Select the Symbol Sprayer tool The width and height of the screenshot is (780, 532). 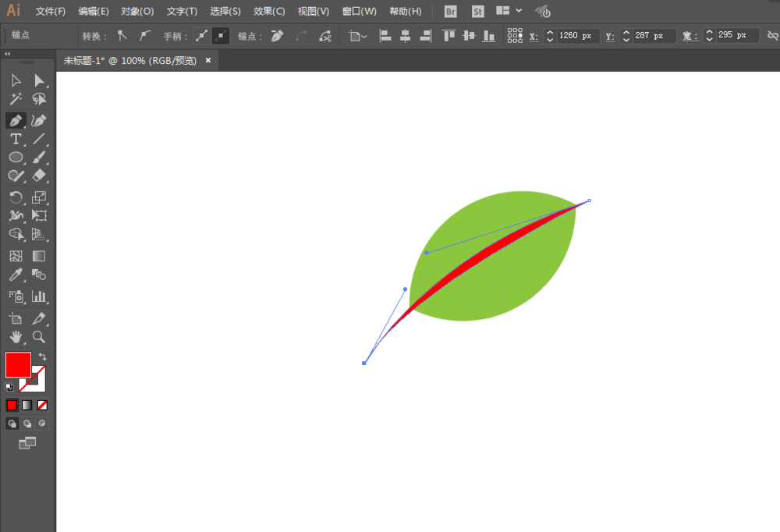[x=16, y=296]
